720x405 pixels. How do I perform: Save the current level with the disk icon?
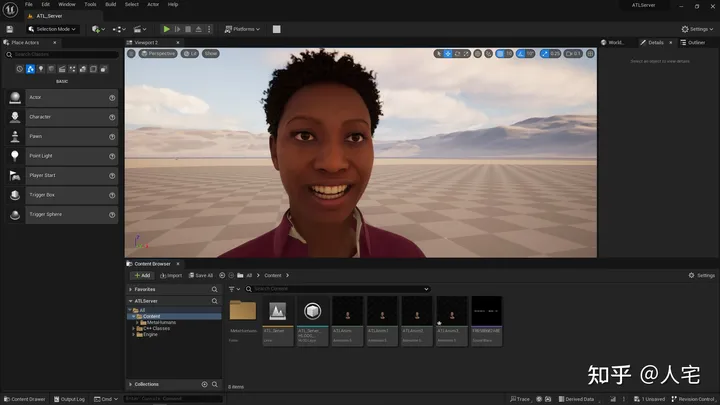pyautogui.click(x=10, y=29)
